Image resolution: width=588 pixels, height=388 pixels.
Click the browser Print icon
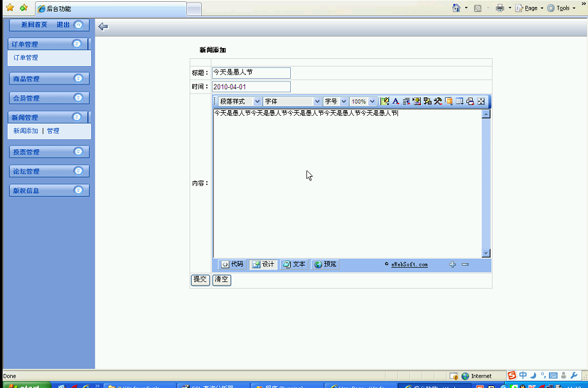[x=500, y=8]
